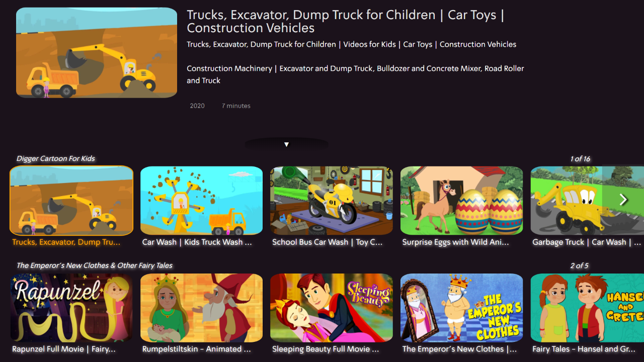The height and width of the screenshot is (362, 644).
Task: Select School Bus Car Wash thumbnail
Action: [332, 201]
